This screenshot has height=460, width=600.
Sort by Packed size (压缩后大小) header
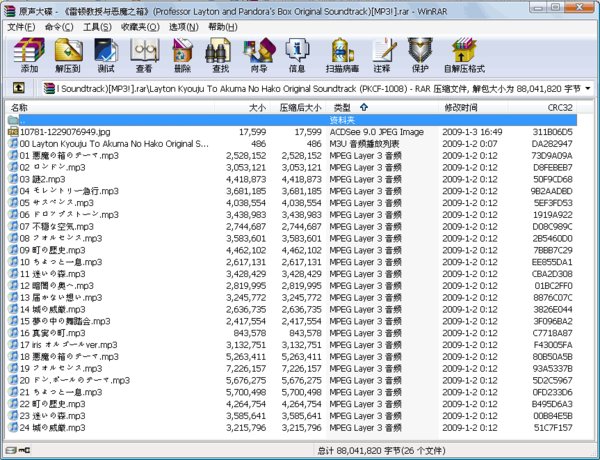(x=298, y=108)
